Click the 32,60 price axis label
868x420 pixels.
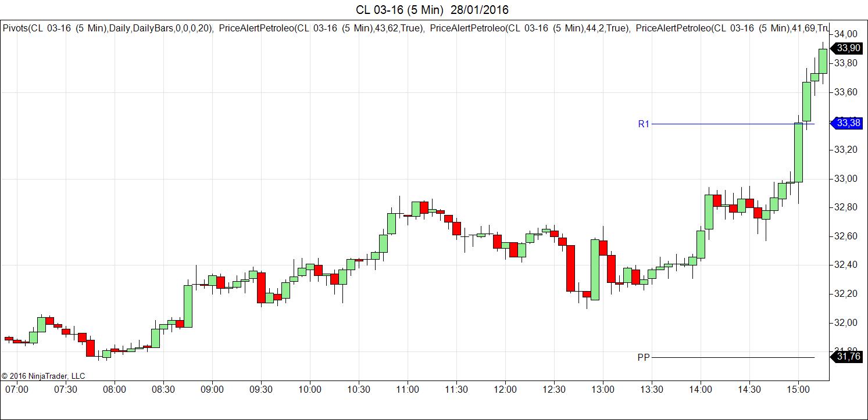(846, 236)
